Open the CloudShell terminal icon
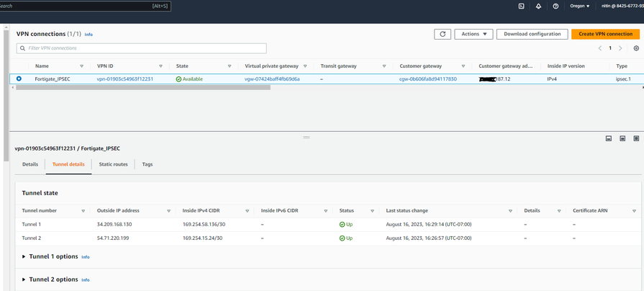The height and width of the screenshot is (291, 644). [x=521, y=6]
